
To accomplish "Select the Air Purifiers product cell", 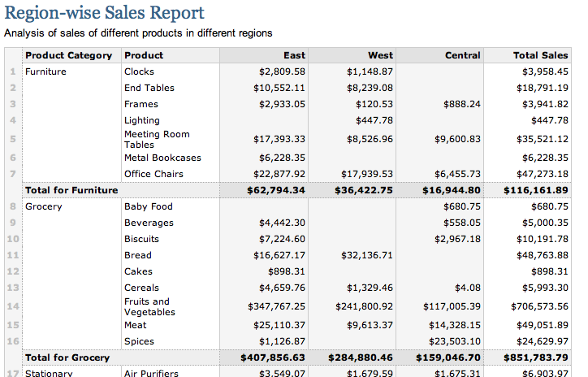I will (152, 373).
